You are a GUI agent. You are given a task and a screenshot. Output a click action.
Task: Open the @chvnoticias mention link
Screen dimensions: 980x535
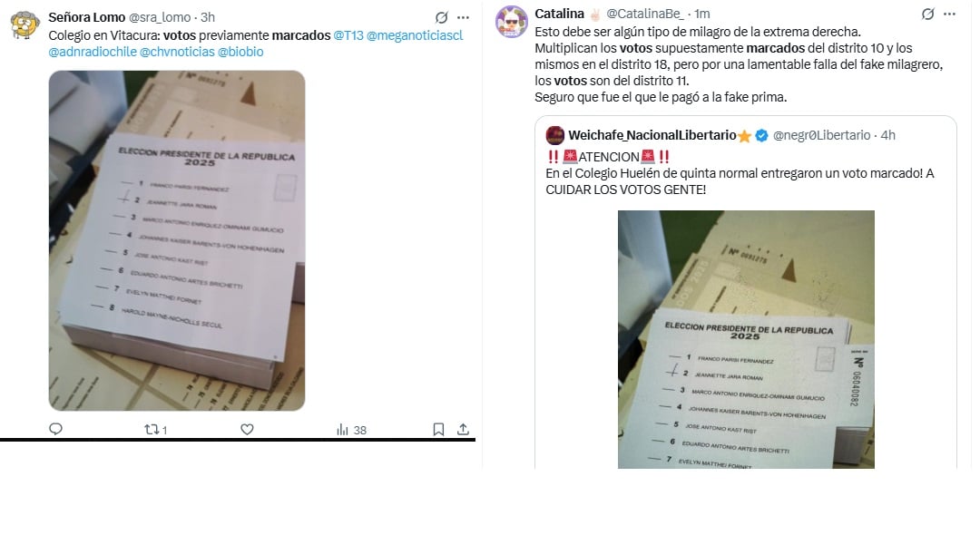[x=177, y=52]
